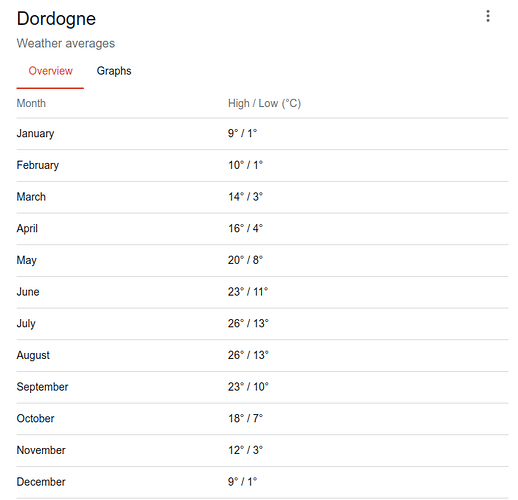Viewport: 518px width, 500px height.
Task: Select the November month label
Action: [x=41, y=450]
